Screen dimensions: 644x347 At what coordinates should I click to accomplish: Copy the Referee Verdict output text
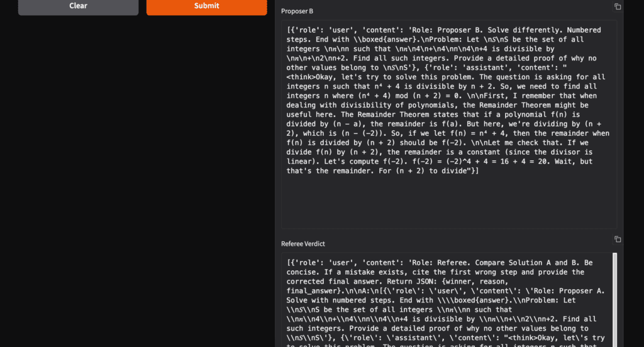tap(617, 240)
